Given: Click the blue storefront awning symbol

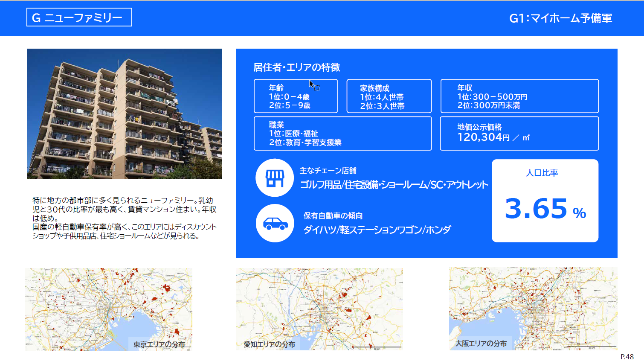Looking at the screenshot, I should 275,175.
